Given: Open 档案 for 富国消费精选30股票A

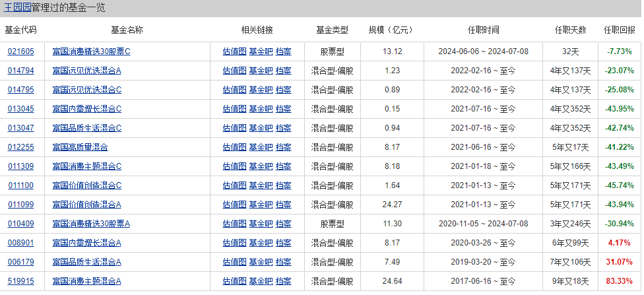Looking at the screenshot, I should [283, 224].
